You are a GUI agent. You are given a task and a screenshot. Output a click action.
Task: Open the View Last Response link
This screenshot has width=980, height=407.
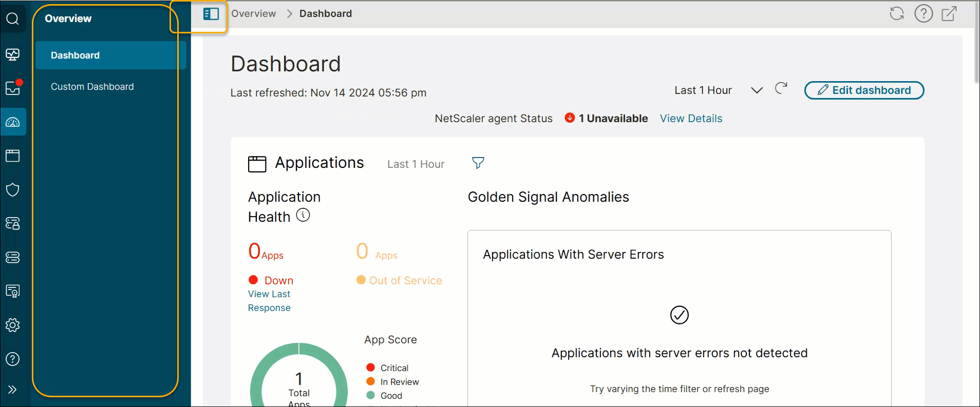point(270,301)
